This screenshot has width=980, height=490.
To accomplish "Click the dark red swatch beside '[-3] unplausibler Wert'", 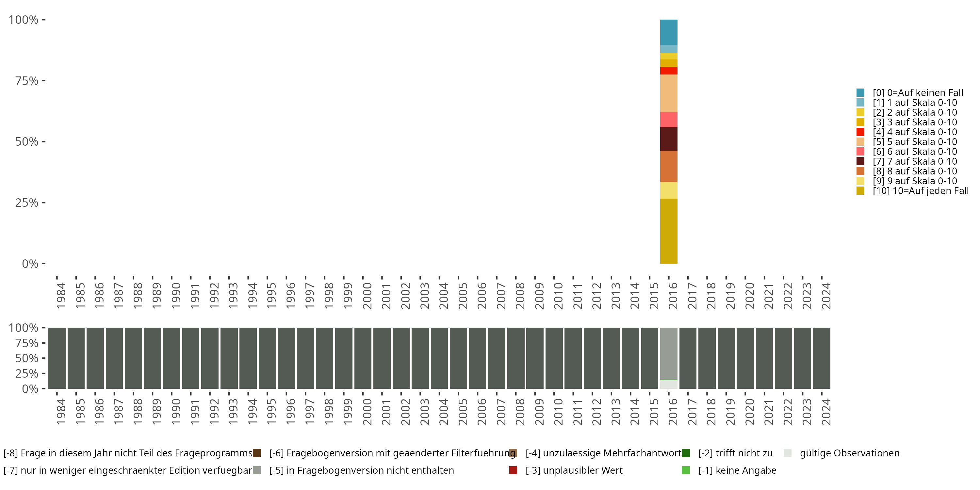I will click(x=513, y=470).
